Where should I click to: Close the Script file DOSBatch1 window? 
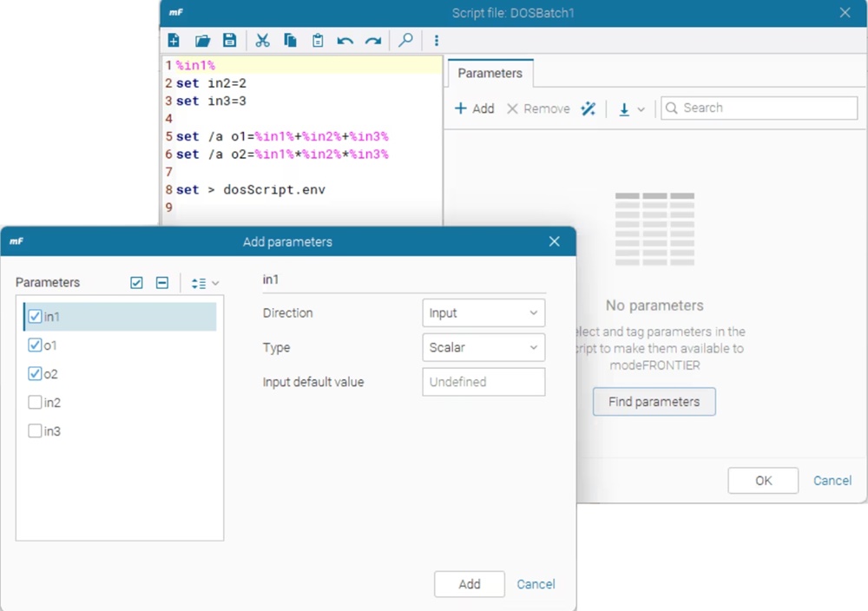click(x=845, y=13)
